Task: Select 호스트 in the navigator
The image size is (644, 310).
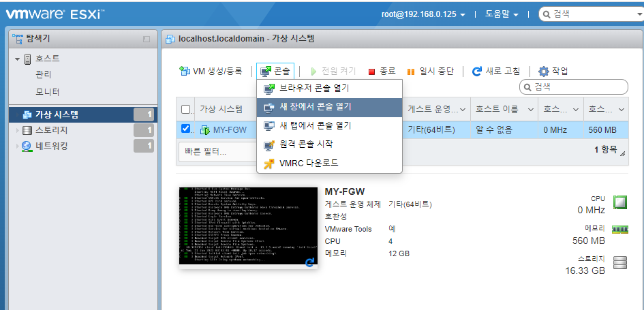Action: (47, 59)
